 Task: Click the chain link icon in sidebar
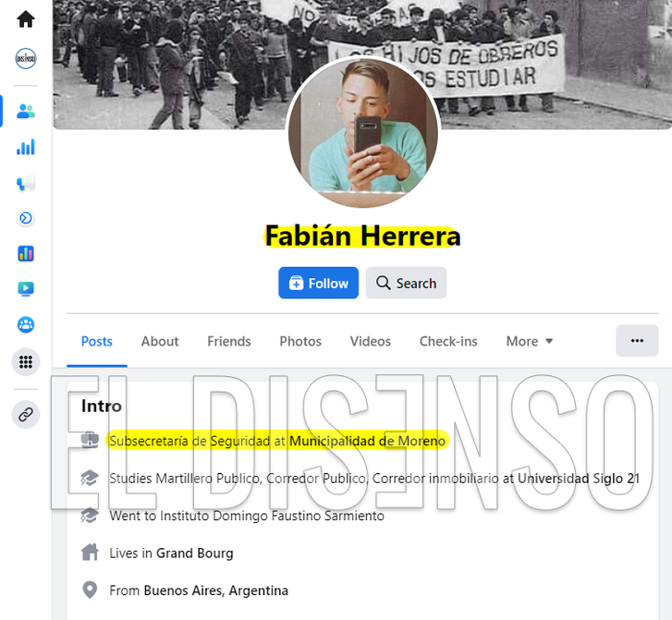[x=26, y=414]
